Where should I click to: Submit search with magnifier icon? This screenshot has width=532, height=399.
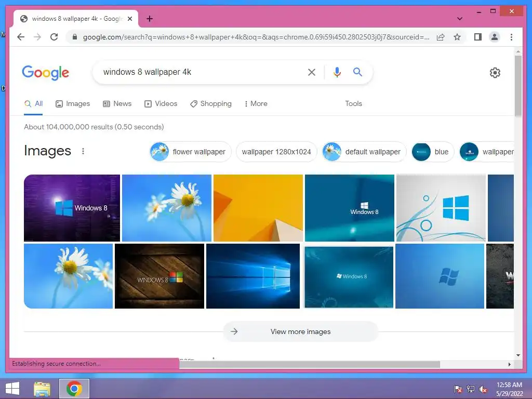(x=357, y=72)
